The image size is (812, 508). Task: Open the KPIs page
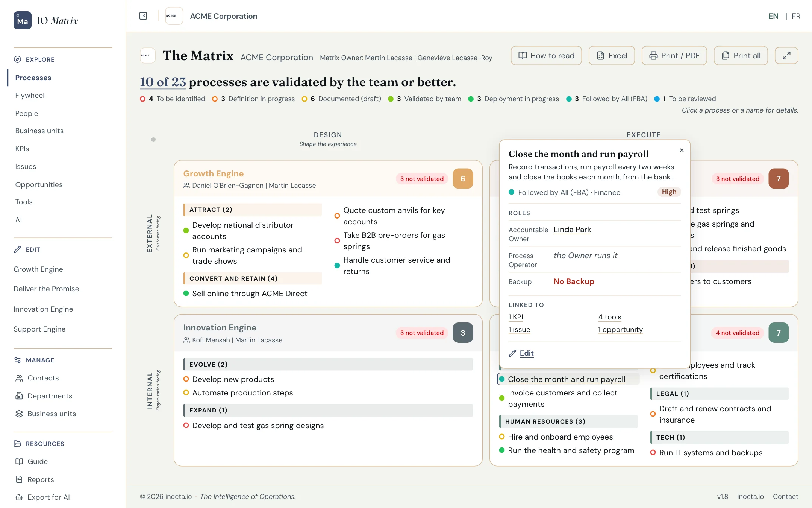coord(22,149)
